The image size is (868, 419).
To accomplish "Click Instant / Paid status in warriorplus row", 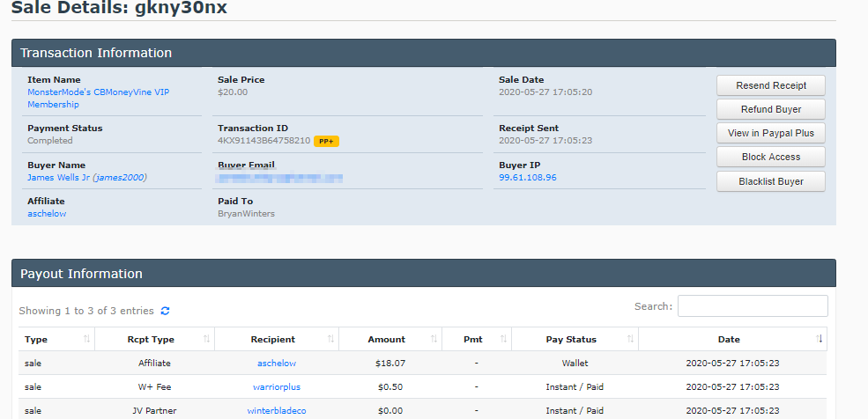I will 575,387.
